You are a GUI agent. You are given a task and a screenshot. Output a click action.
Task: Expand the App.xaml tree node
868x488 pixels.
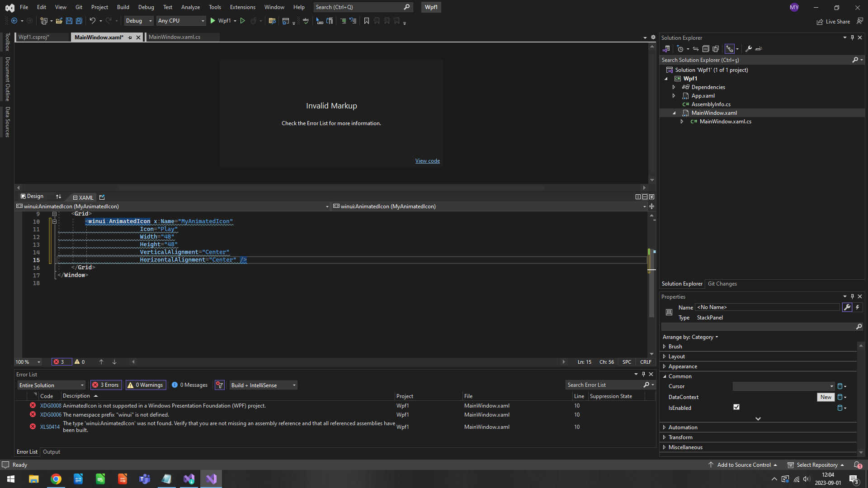[x=674, y=96]
